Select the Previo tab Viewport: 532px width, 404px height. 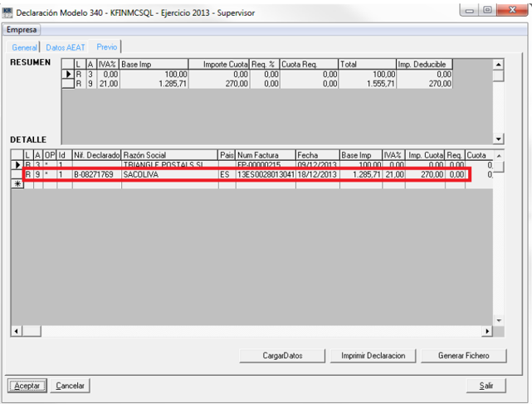[x=107, y=48]
